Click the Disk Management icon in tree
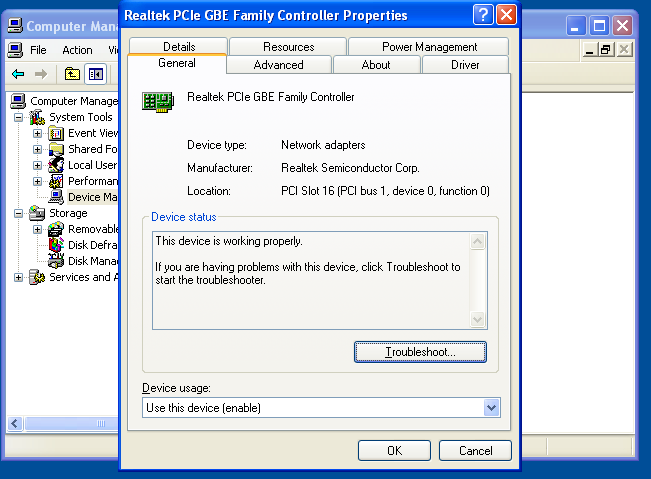This screenshot has width=651, height=479. point(56,261)
